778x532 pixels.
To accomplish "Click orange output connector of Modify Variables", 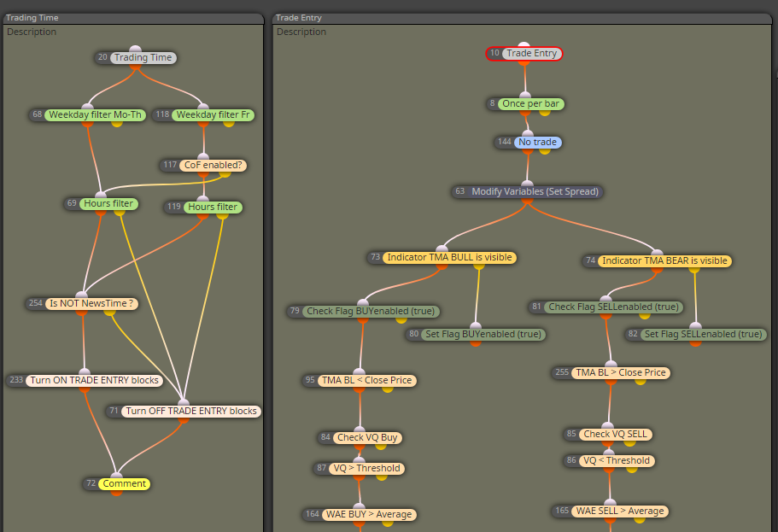I will pyautogui.click(x=527, y=201).
